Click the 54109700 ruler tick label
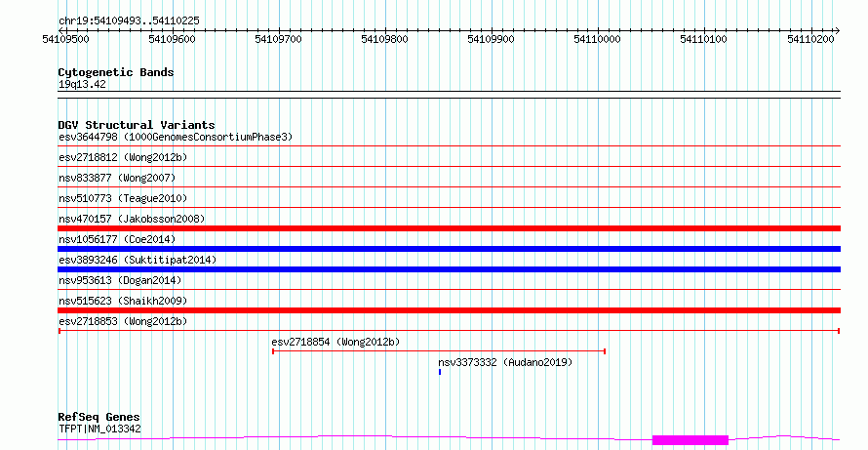The height and width of the screenshot is (450, 868). (279, 39)
